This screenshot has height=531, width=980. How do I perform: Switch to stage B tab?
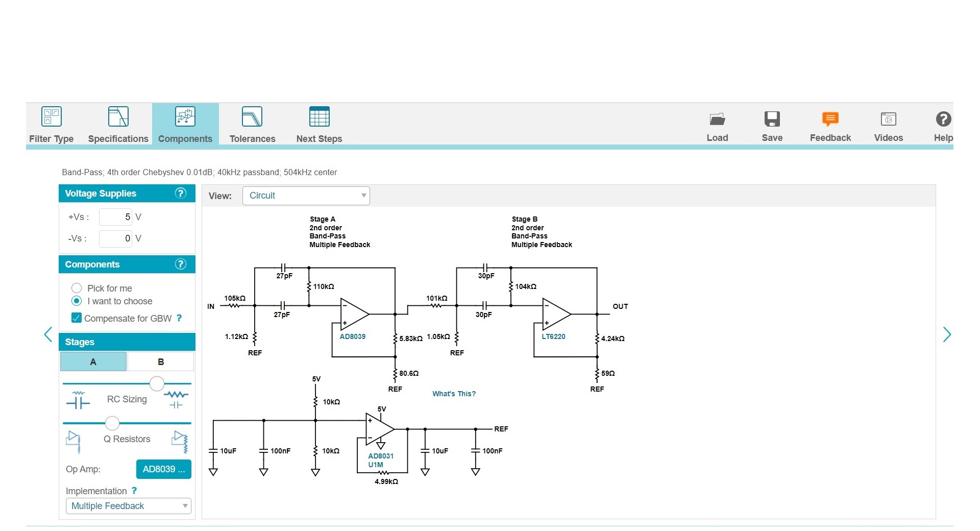pyautogui.click(x=161, y=362)
